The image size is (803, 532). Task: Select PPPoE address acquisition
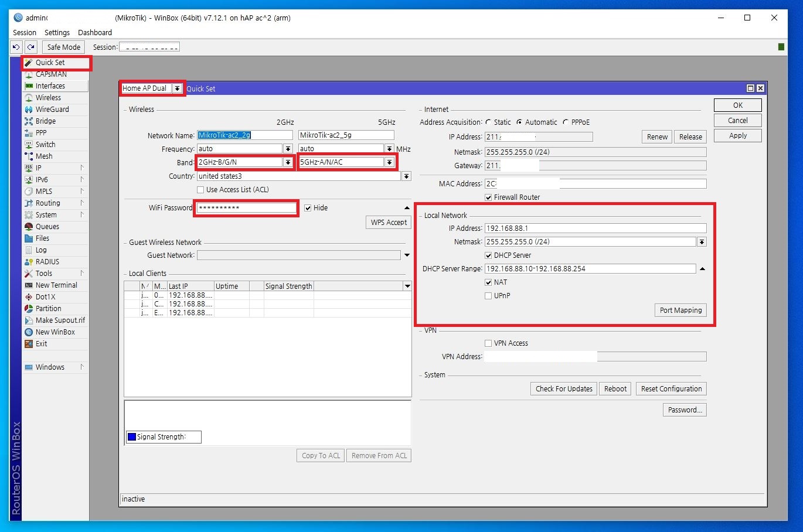point(566,122)
